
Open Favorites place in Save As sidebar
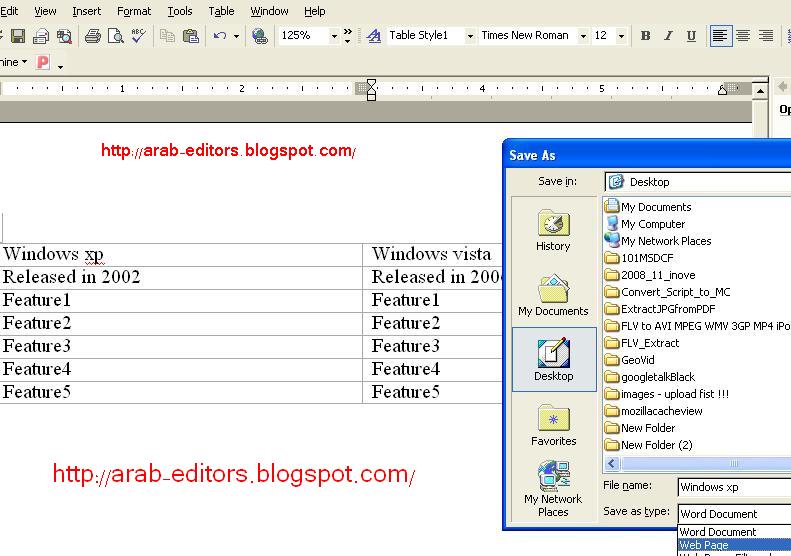[x=553, y=425]
